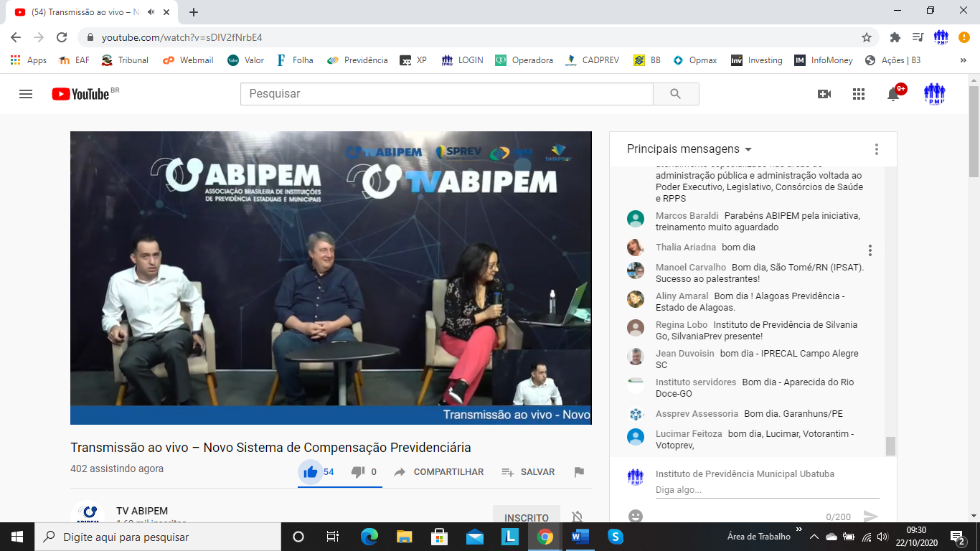Viewport: 980px width, 551px height.
Task: Open the Windows notification center
Action: coord(957,537)
